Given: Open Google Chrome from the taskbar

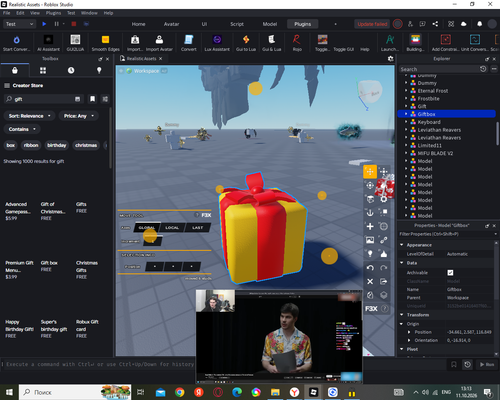Looking at the screenshot, I should pos(180,392).
